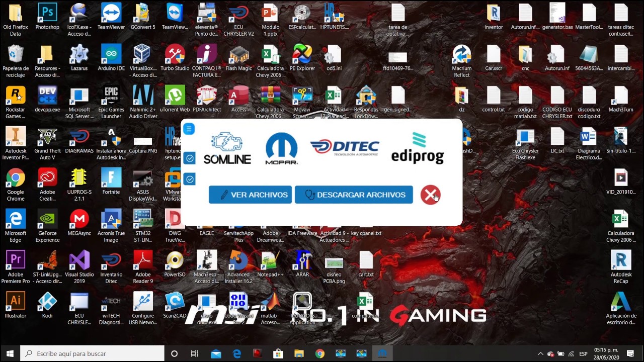The image size is (644, 362).
Task: Select the MEGAsync desktop icon
Action: tap(79, 223)
